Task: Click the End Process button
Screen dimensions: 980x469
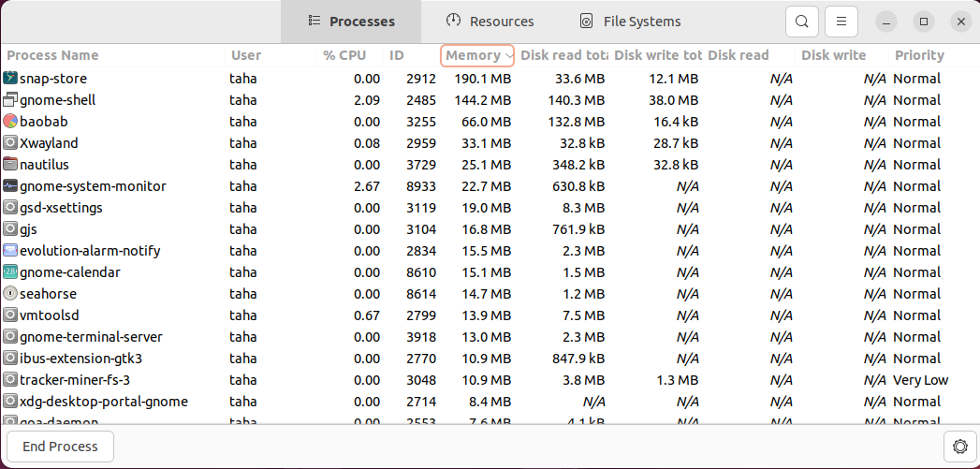Action: click(x=60, y=447)
